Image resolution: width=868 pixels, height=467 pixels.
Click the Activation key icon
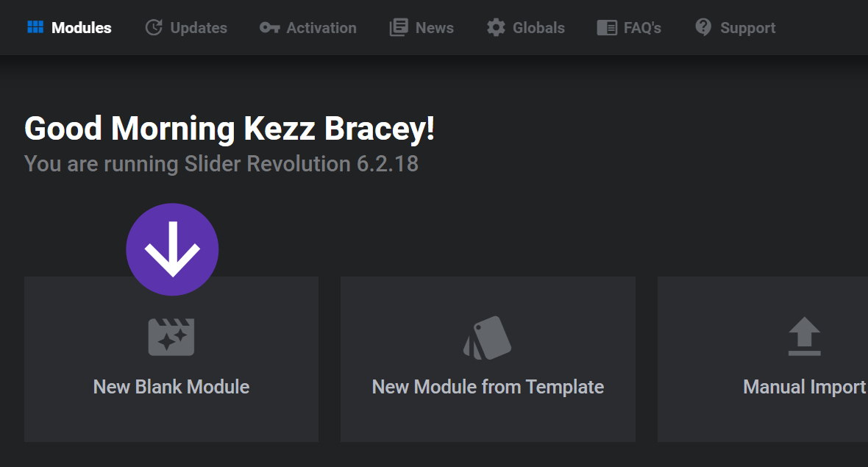[x=269, y=28]
